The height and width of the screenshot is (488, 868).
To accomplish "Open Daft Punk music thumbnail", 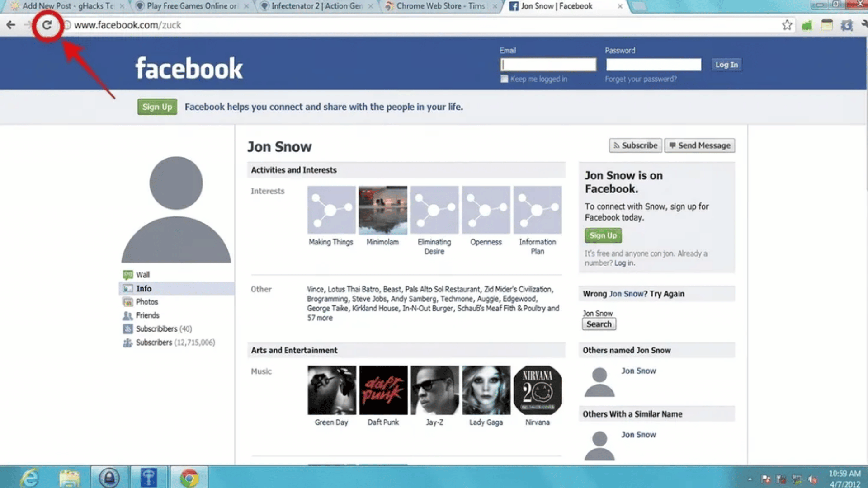I will pyautogui.click(x=383, y=390).
